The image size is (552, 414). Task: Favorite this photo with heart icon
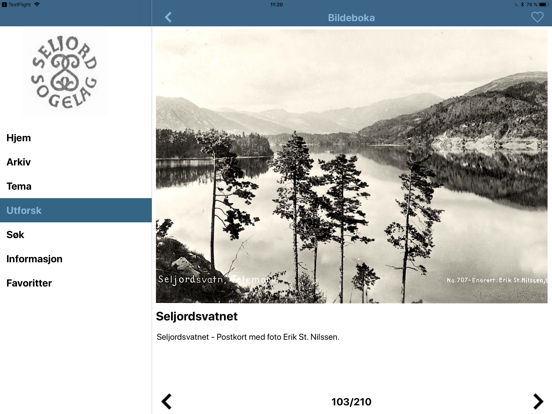[x=537, y=17]
